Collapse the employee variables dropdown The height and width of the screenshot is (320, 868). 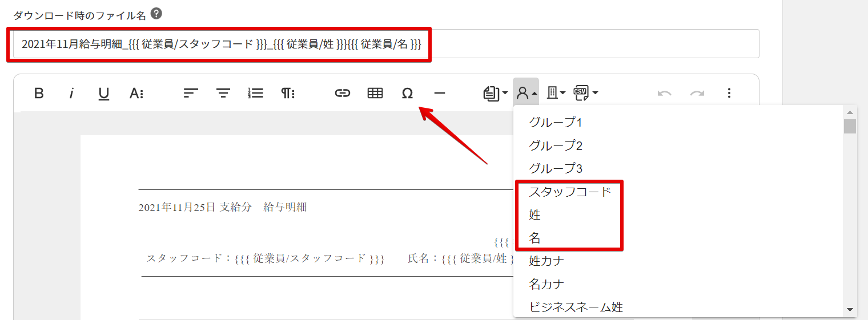click(526, 93)
